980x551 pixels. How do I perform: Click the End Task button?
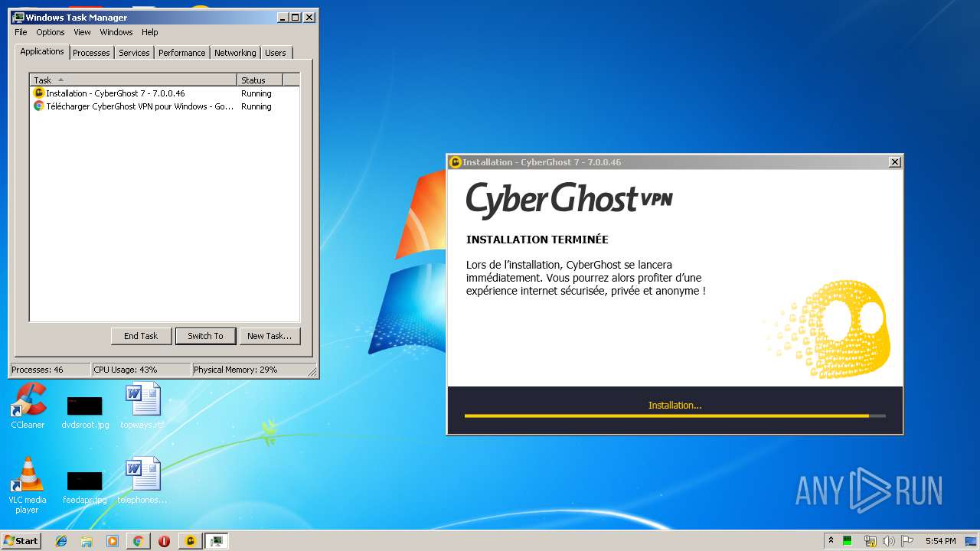tap(141, 336)
